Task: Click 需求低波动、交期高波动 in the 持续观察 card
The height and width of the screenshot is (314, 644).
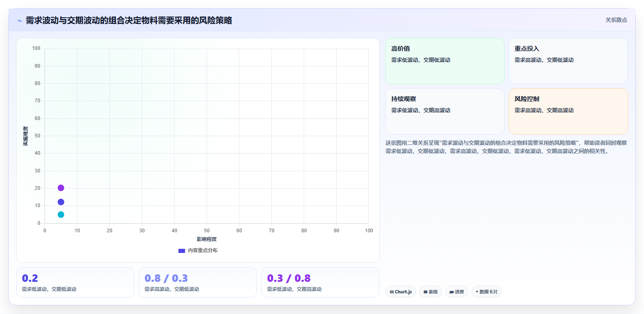Action: click(421, 111)
